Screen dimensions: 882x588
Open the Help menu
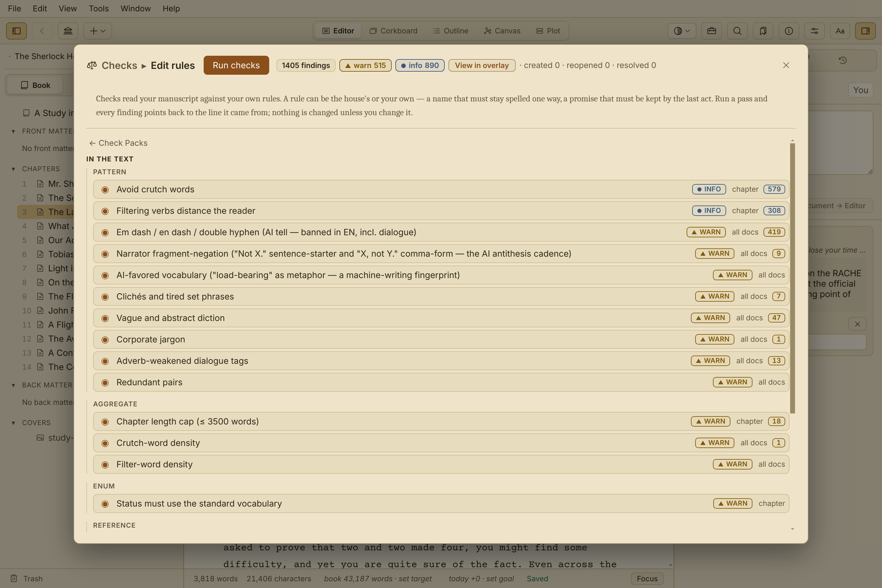(x=171, y=8)
